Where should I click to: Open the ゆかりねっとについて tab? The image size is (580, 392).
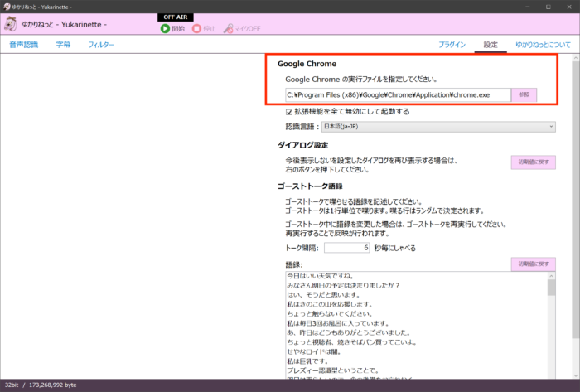pos(543,45)
